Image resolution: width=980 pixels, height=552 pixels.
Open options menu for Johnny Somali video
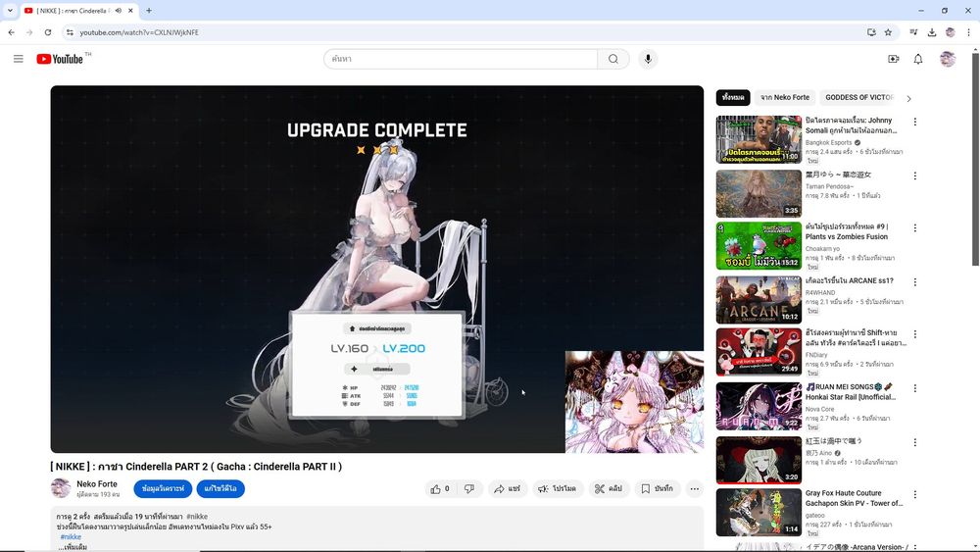[915, 122]
